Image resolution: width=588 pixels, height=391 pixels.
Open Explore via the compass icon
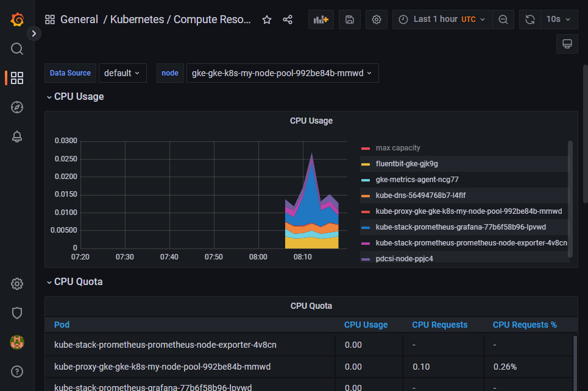(x=16, y=107)
